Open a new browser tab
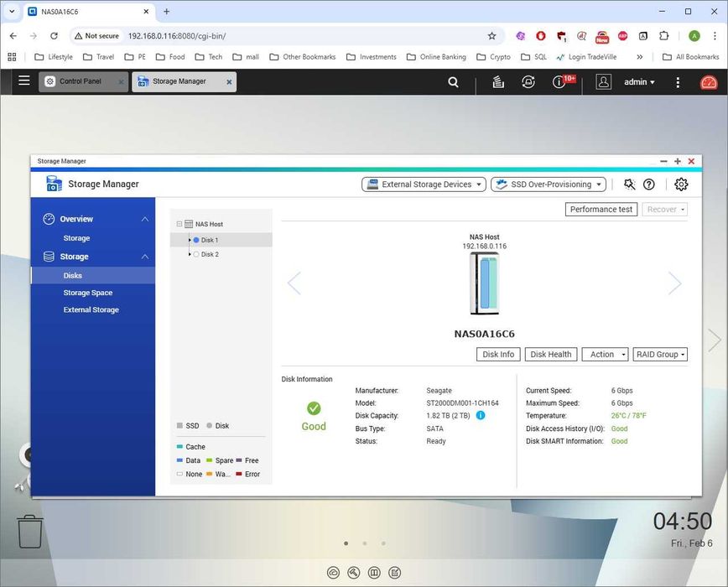Screen dimensions: 728x587 point(167,12)
